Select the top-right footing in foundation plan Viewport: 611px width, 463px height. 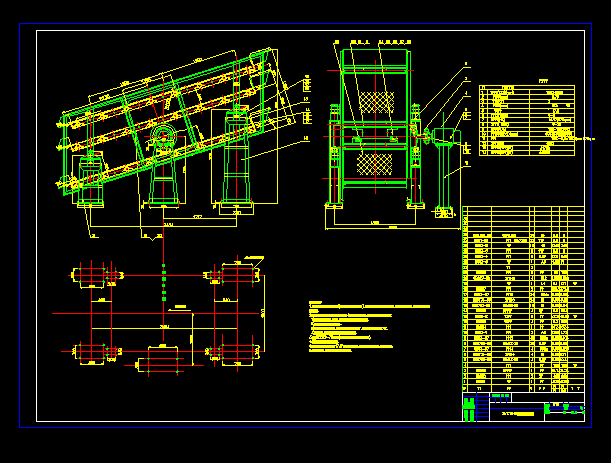point(237,275)
